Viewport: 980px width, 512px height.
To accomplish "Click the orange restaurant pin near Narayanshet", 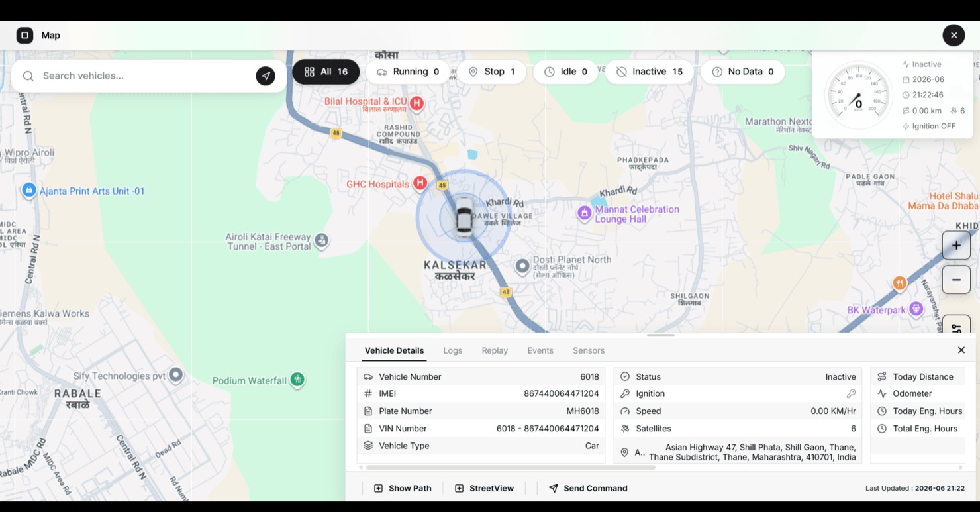I will point(899,283).
